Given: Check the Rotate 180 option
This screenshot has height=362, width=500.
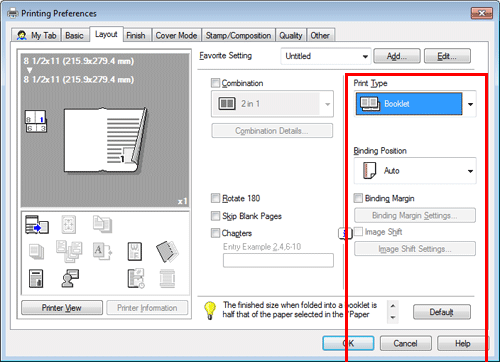Looking at the screenshot, I should pyautogui.click(x=215, y=198).
